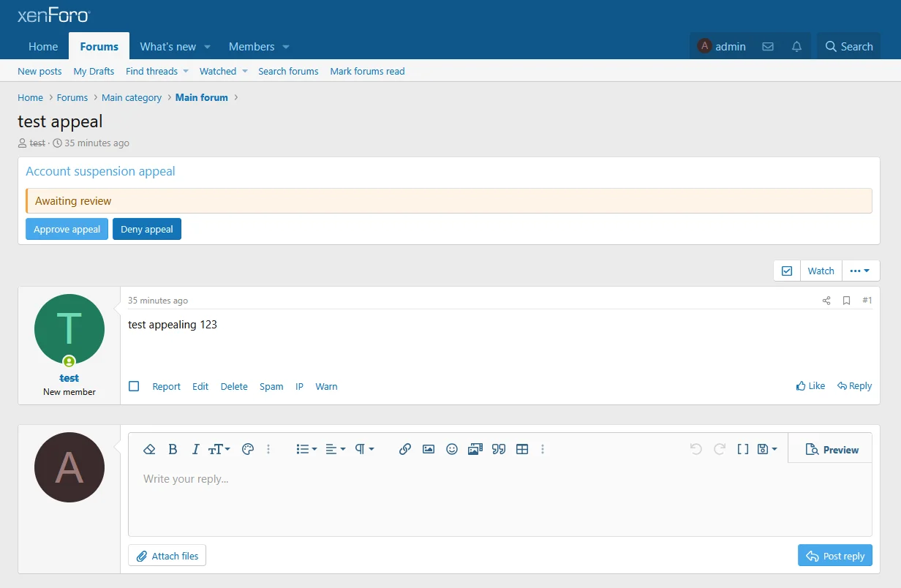The image size is (901, 588).
Task: Open the drafts save dropdown
Action: coord(767,449)
